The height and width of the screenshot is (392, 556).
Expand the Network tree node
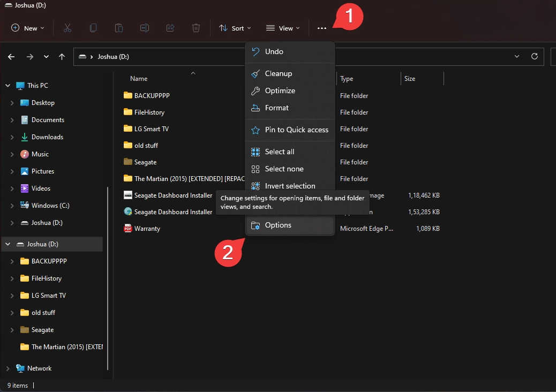[8, 368]
